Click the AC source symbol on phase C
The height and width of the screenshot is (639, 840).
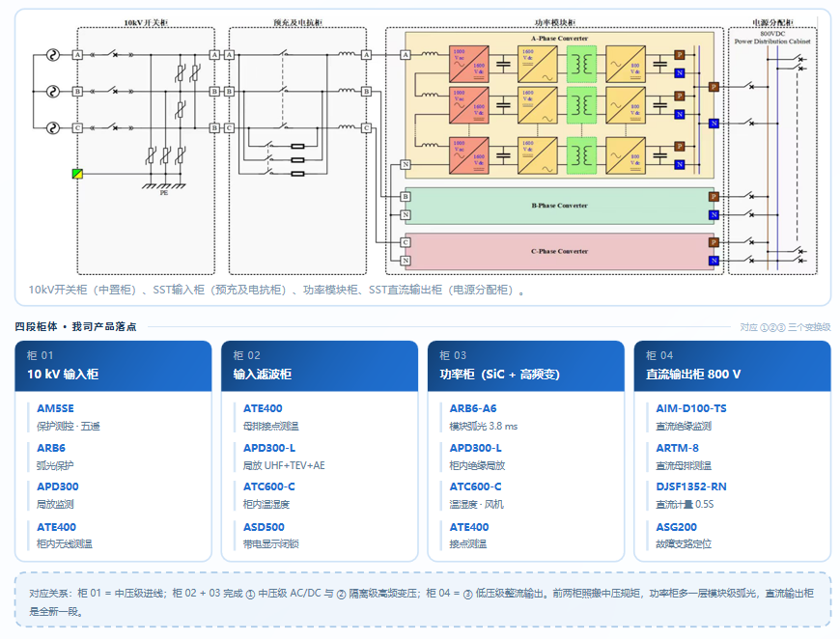pos(52,128)
